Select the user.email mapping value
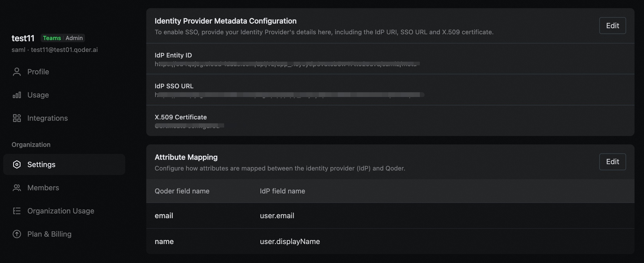This screenshot has width=644, height=263. click(277, 216)
